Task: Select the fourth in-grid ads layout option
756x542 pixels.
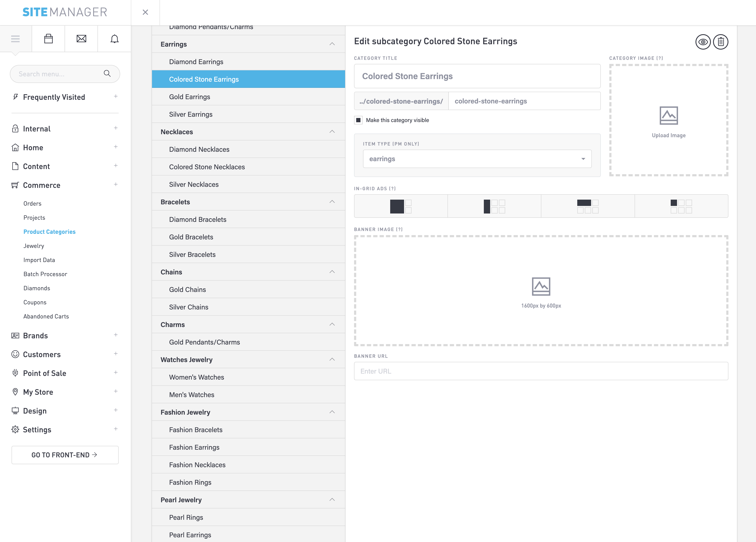Action: (x=681, y=206)
